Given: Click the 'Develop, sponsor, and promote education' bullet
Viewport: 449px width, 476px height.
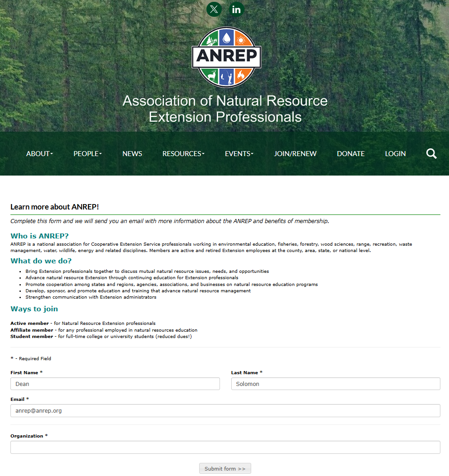Looking at the screenshot, I should [138, 291].
